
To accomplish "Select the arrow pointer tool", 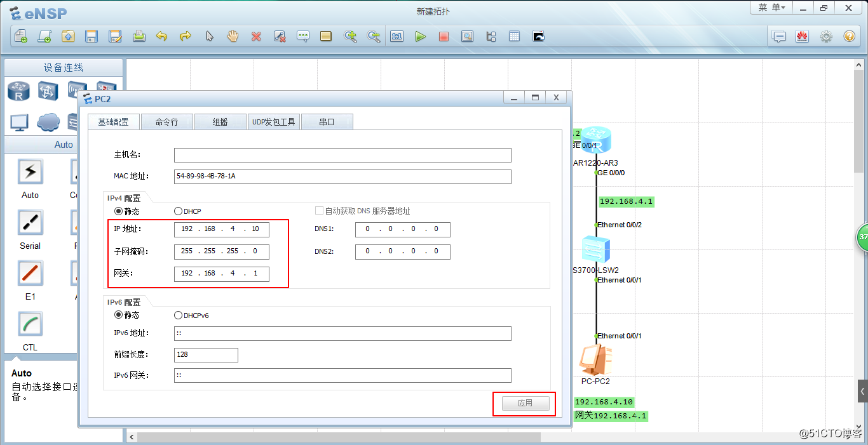I will (x=209, y=36).
